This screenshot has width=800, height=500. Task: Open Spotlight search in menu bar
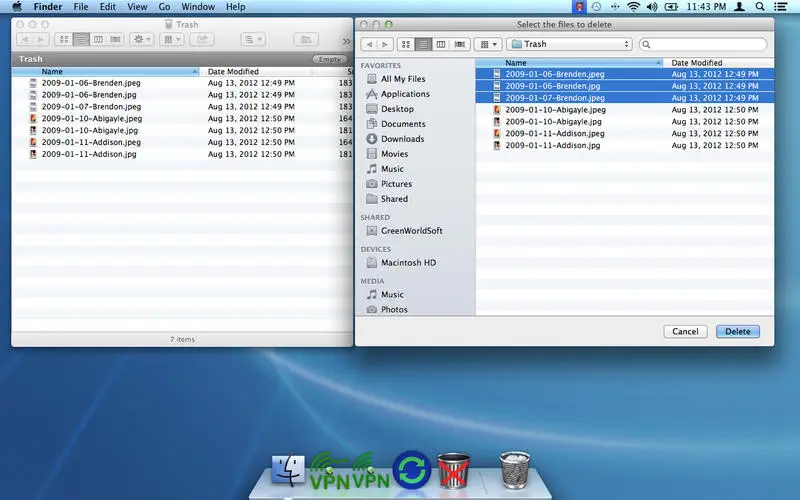(x=760, y=7)
